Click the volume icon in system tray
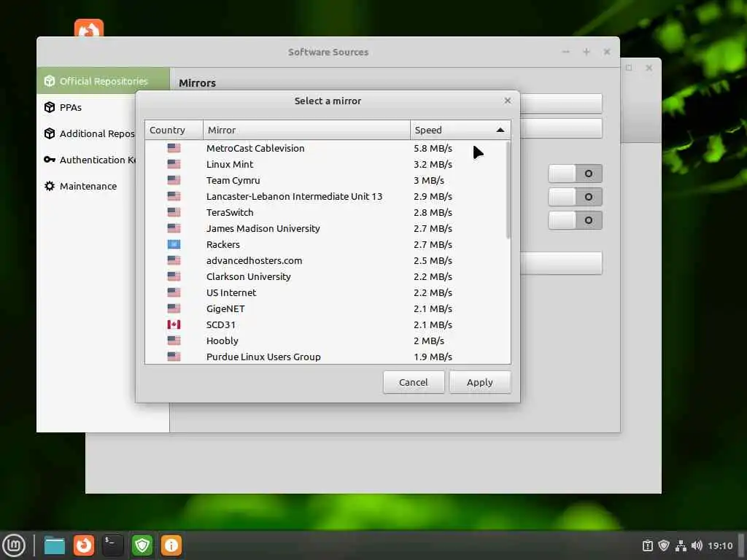Image resolution: width=747 pixels, height=560 pixels. (x=697, y=545)
